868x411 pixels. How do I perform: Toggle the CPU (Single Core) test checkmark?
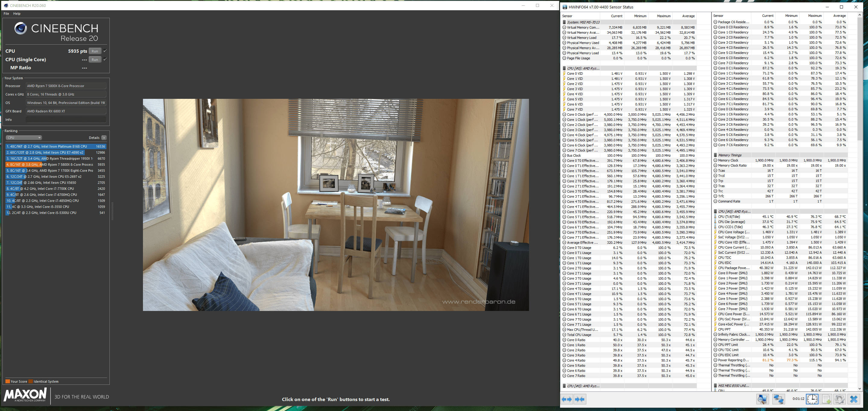tap(105, 59)
